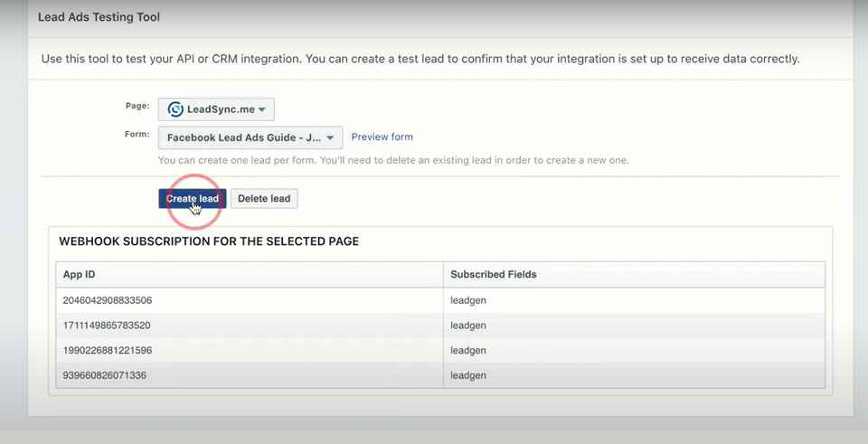The image size is (868, 444).
Task: Click leadgen field for app 939660826071336
Action: (468, 375)
